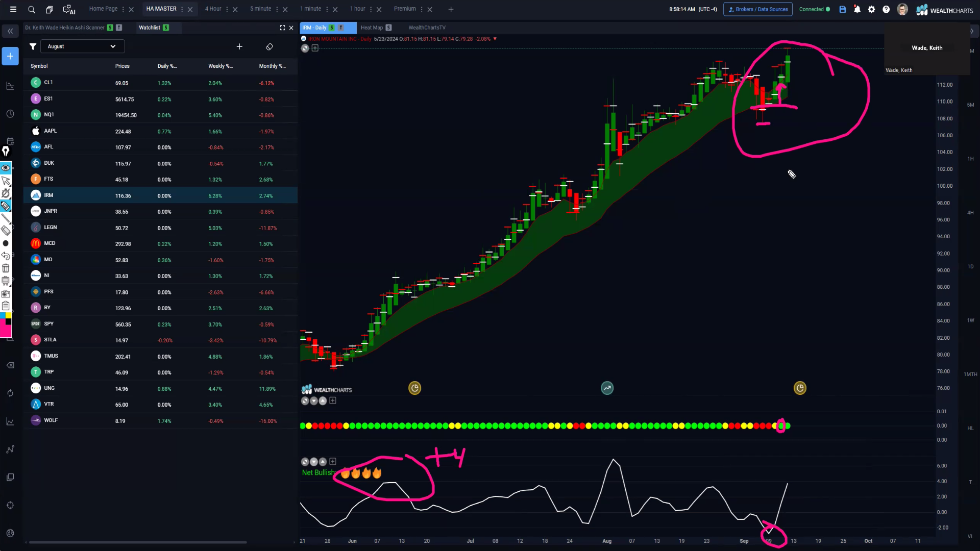Select the straight line drawing tool

pos(6,218)
